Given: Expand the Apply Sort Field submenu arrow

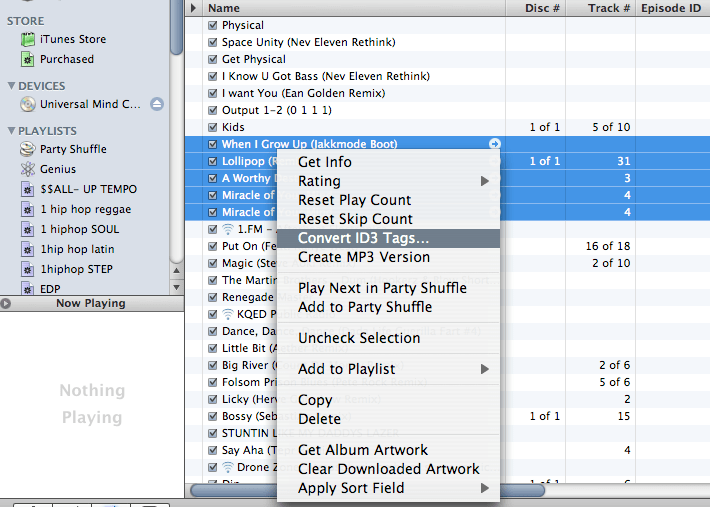Looking at the screenshot, I should 485,488.
